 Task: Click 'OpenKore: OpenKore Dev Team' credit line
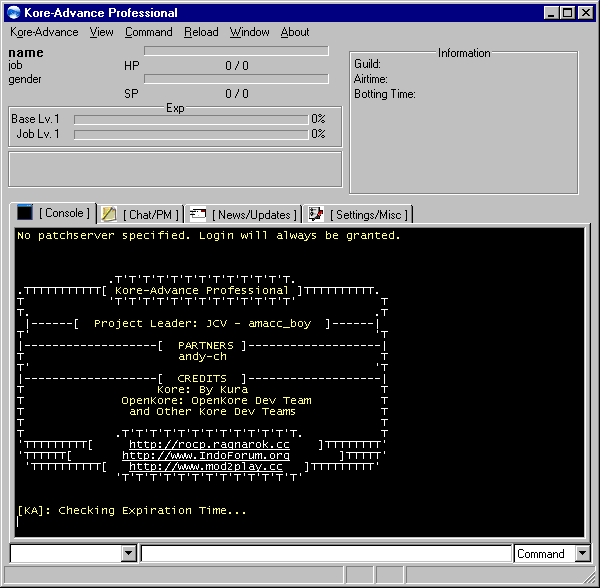pyautogui.click(x=216, y=401)
